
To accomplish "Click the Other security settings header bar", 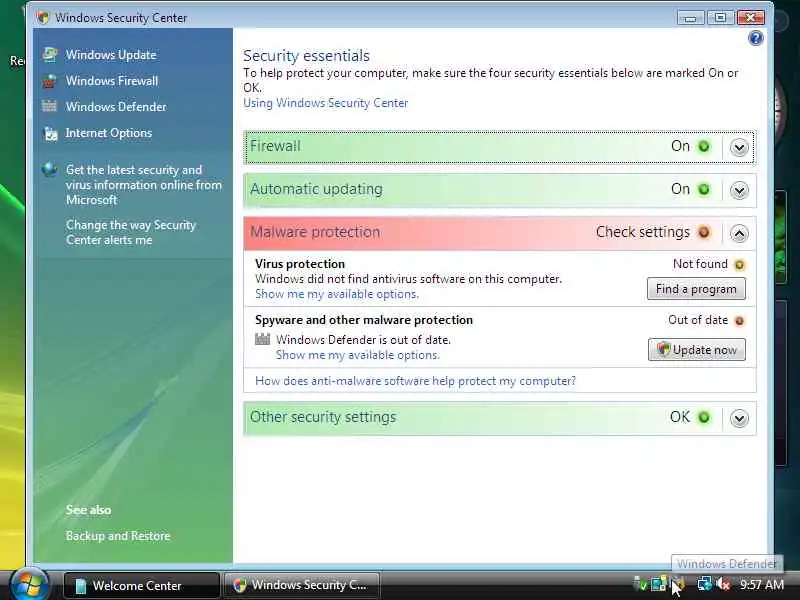I will (499, 418).
